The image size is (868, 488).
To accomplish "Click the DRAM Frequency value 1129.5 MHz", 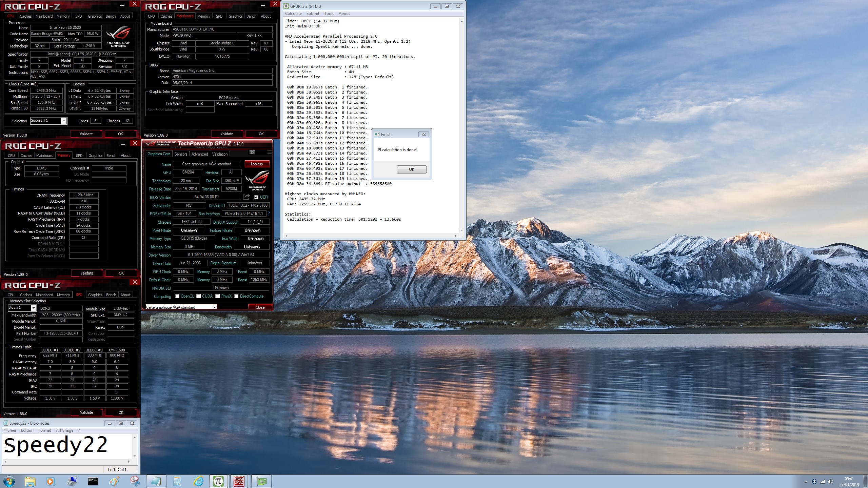I will pyautogui.click(x=84, y=195).
